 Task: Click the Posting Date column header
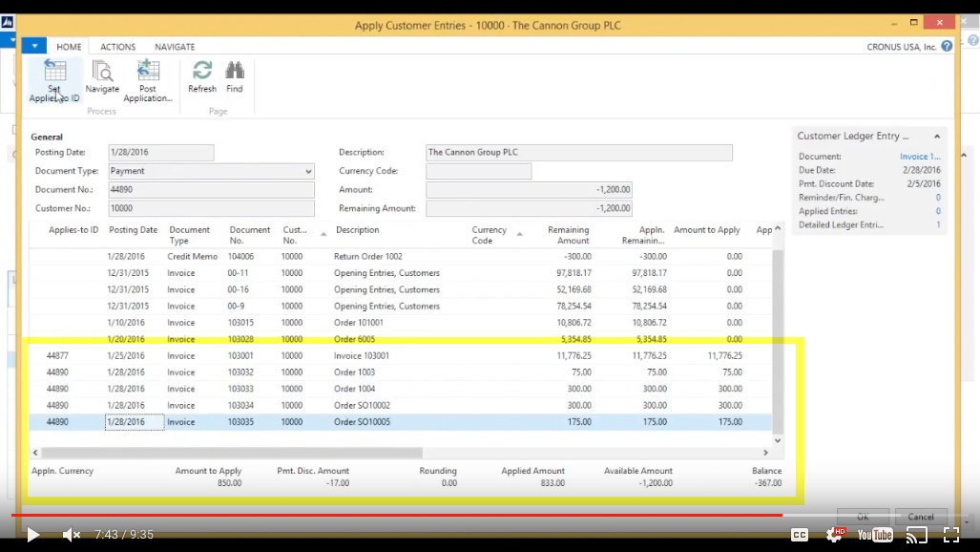(x=134, y=230)
